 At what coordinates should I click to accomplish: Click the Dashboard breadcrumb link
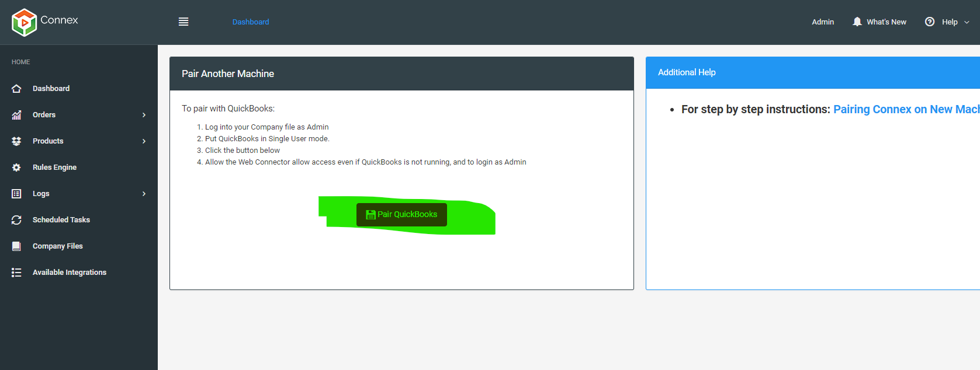click(x=251, y=22)
